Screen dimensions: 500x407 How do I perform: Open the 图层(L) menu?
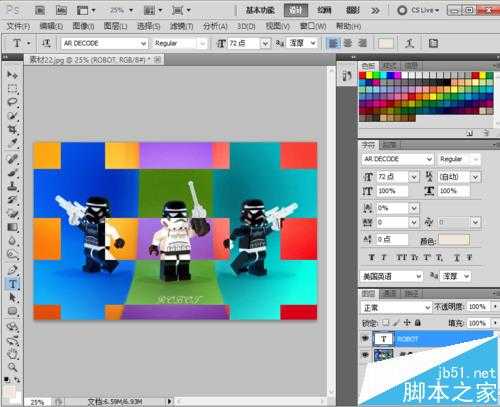point(115,26)
